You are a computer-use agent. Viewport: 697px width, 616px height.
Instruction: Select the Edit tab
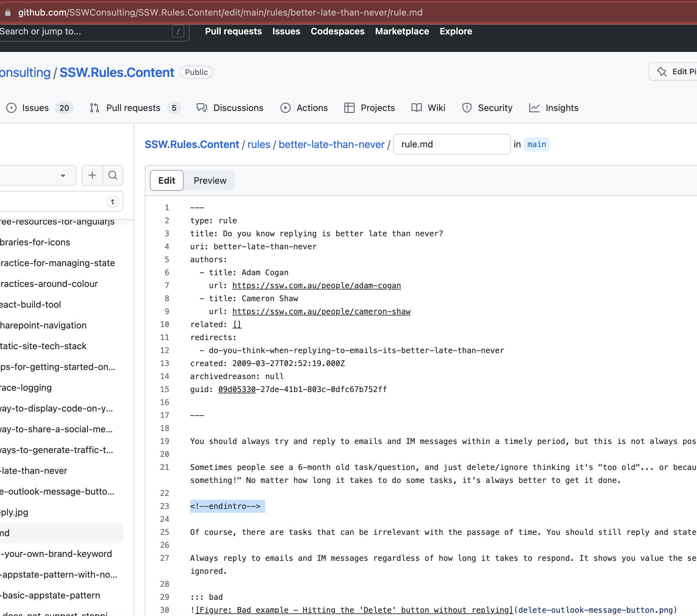click(x=167, y=180)
